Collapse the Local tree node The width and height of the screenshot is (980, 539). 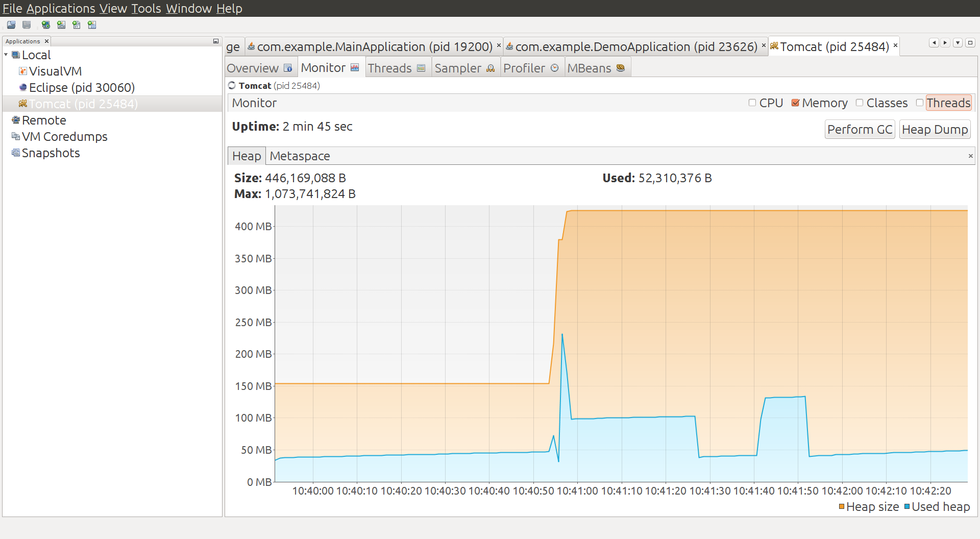coord(6,55)
